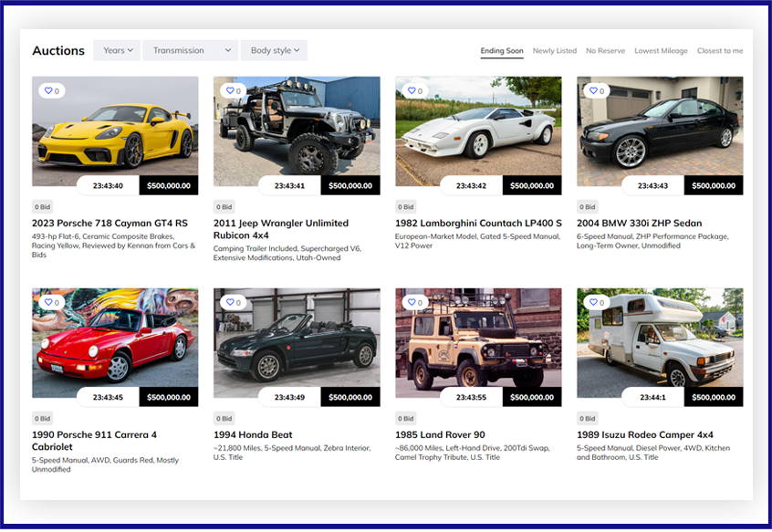
Task: Favorite the 2023 Porsche 718 Cayman heart icon
Action: coord(48,90)
